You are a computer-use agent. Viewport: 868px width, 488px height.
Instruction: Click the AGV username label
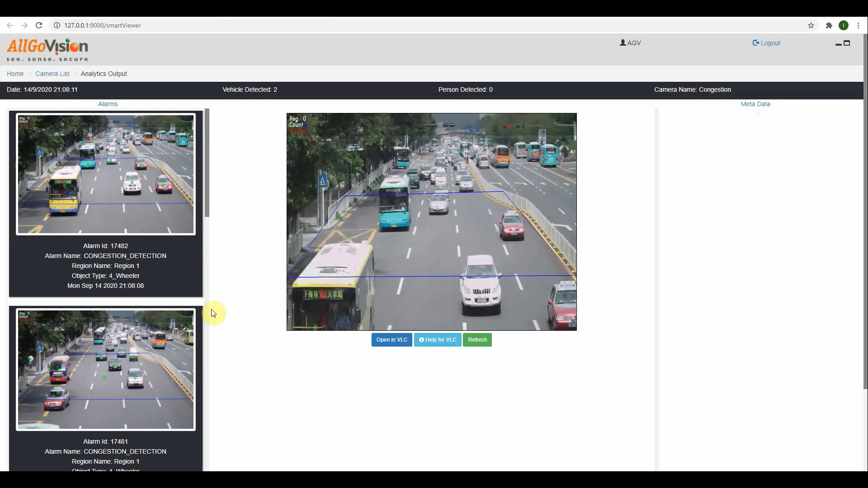tap(634, 43)
